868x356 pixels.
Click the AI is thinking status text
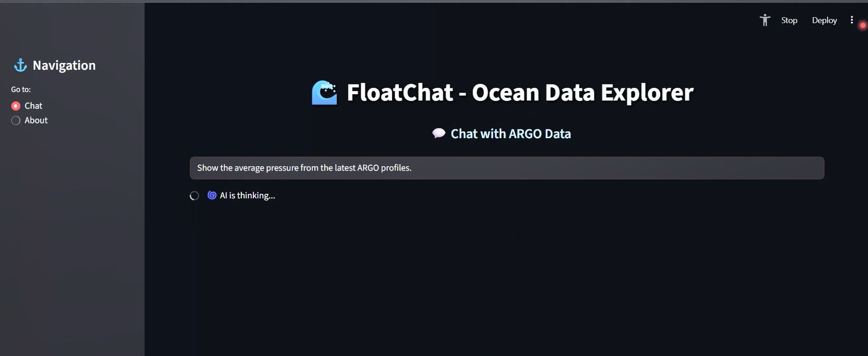(x=247, y=196)
